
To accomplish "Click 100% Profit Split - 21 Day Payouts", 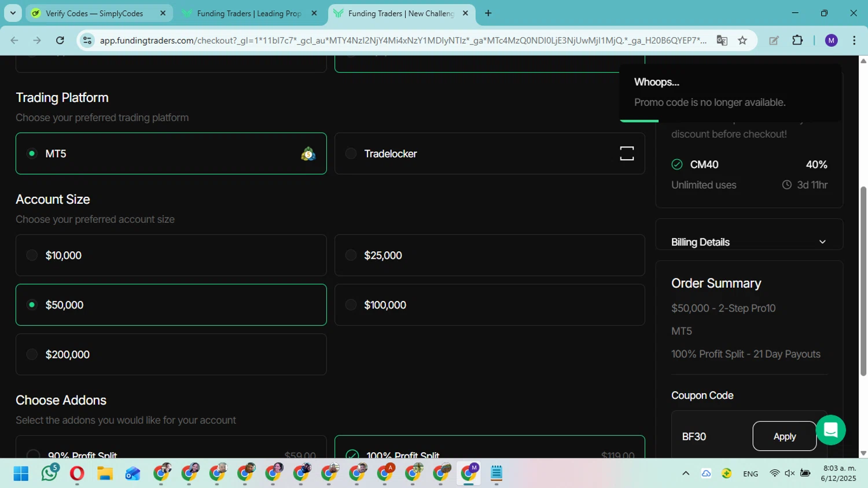I will pos(746,354).
